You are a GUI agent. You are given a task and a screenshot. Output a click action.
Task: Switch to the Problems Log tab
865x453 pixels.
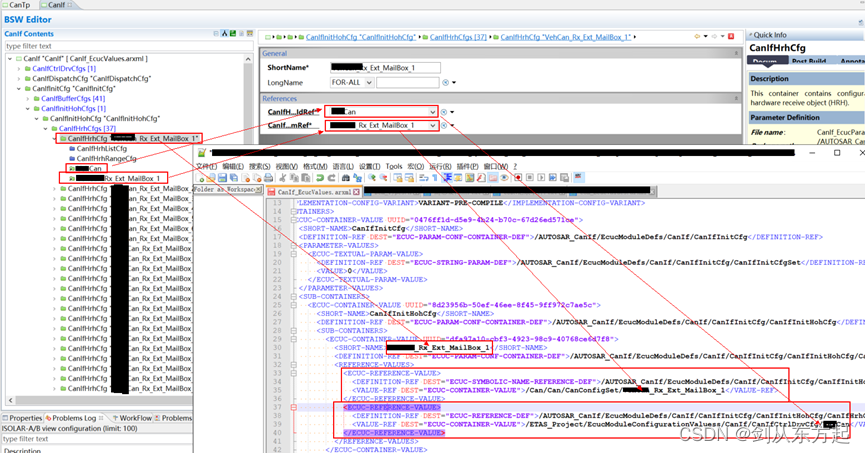pos(74,418)
